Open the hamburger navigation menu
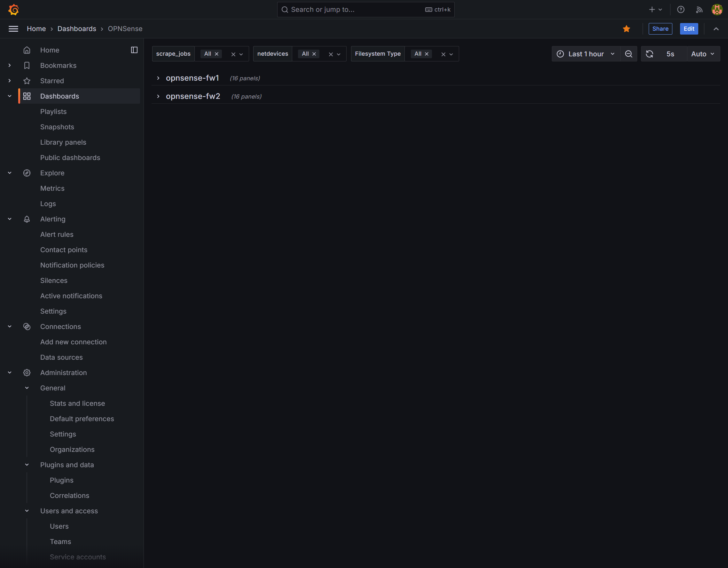 (13, 29)
